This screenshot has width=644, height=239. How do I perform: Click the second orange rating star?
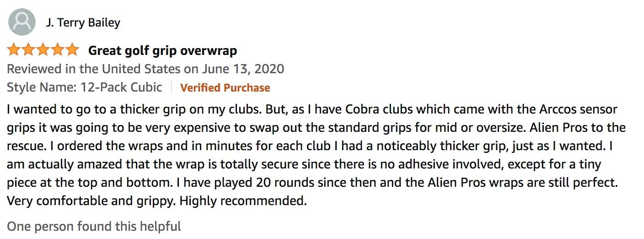pyautogui.click(x=29, y=49)
